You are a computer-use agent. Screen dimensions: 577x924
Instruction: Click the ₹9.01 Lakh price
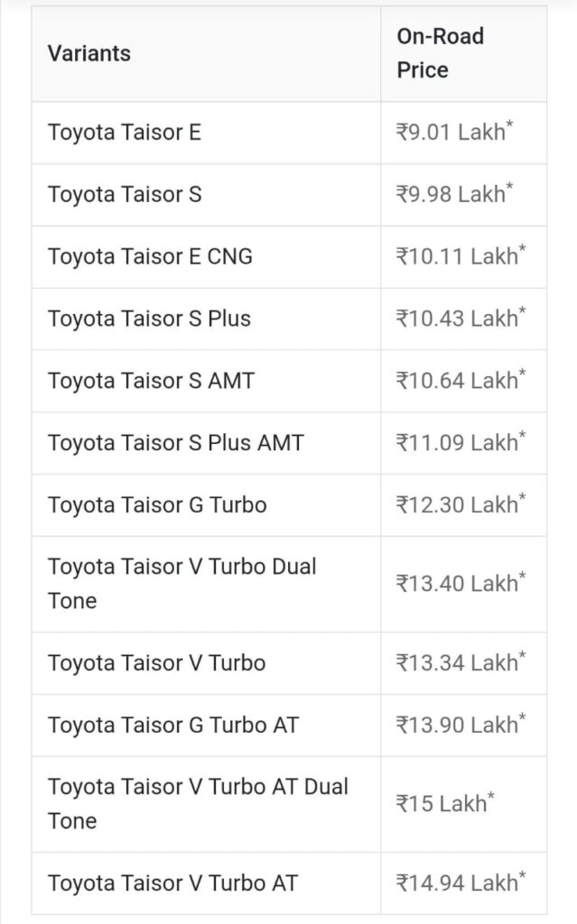[x=454, y=133]
